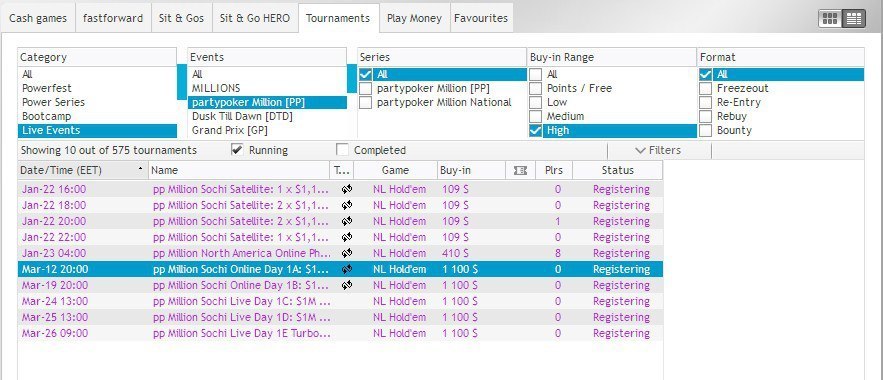Uncheck the High buy-in checkbox
Viewport: 883px width, 380px height.
tap(536, 131)
